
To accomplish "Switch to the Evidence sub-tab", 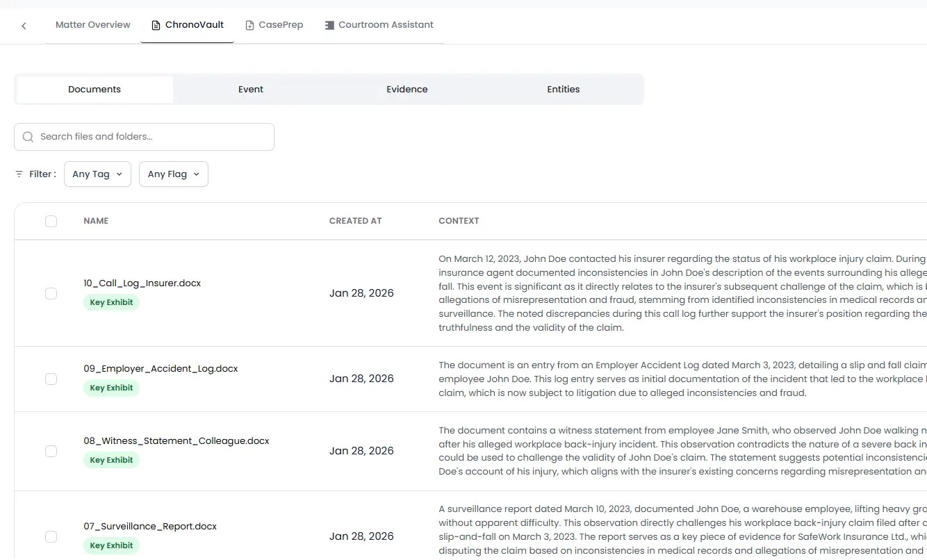I will tap(407, 90).
